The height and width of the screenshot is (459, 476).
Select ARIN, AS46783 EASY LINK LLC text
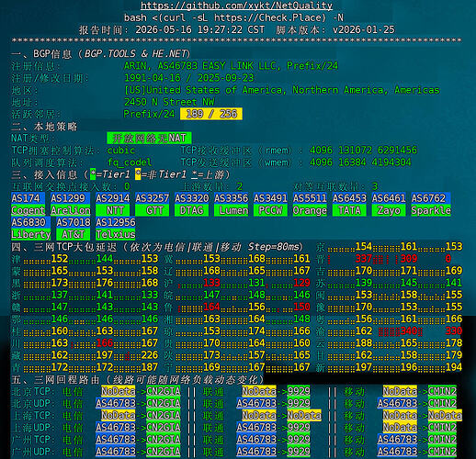pyautogui.click(x=201, y=66)
